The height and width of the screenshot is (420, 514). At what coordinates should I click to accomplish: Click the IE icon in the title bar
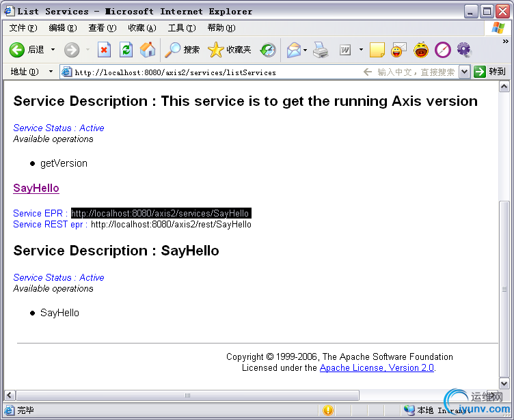coord(9,11)
